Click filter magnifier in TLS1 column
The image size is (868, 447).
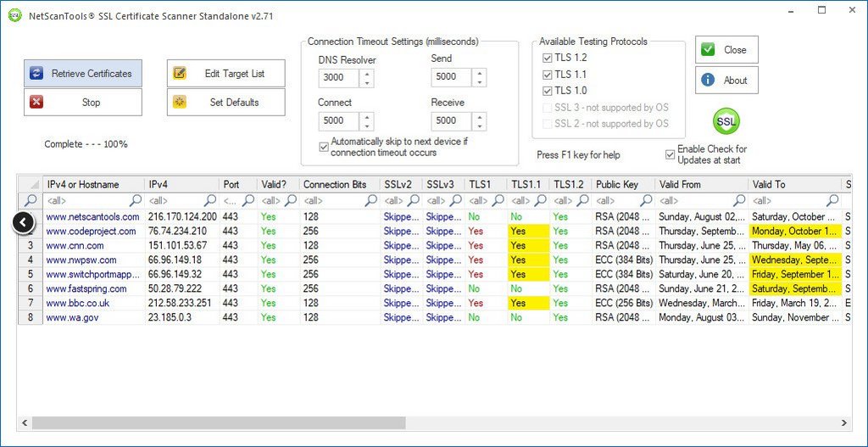point(498,200)
